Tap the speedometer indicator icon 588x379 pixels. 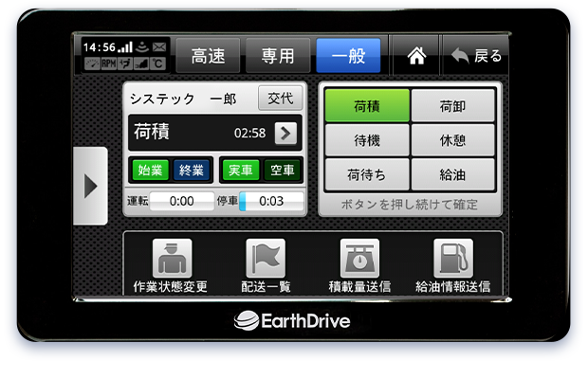tap(92, 63)
